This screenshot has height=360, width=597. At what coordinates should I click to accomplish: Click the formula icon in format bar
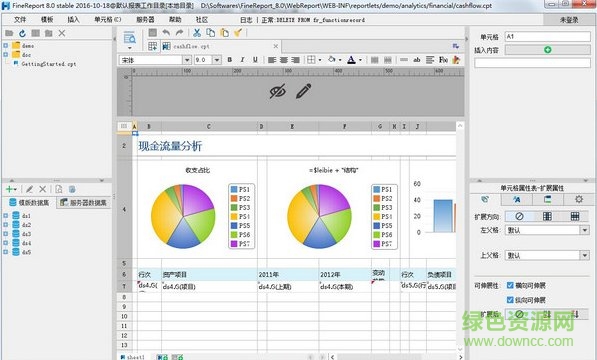click(443, 60)
